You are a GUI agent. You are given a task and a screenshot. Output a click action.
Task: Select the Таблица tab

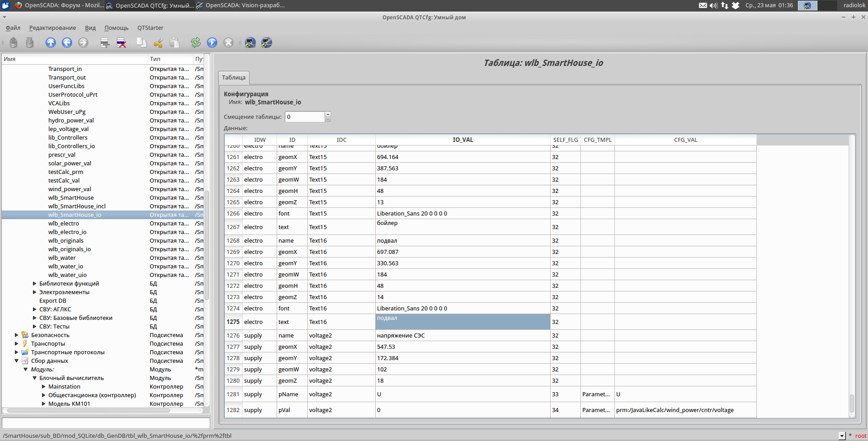click(234, 78)
